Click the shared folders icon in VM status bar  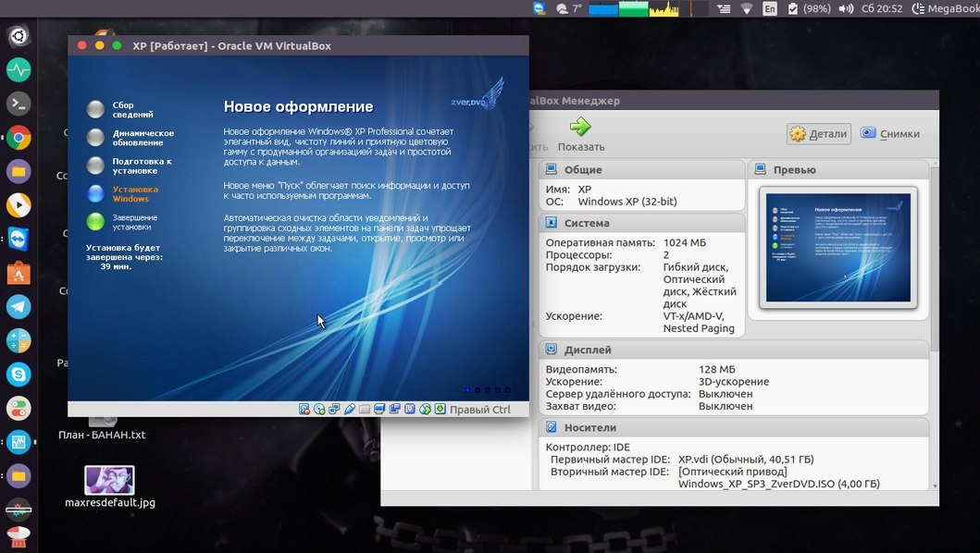point(365,410)
